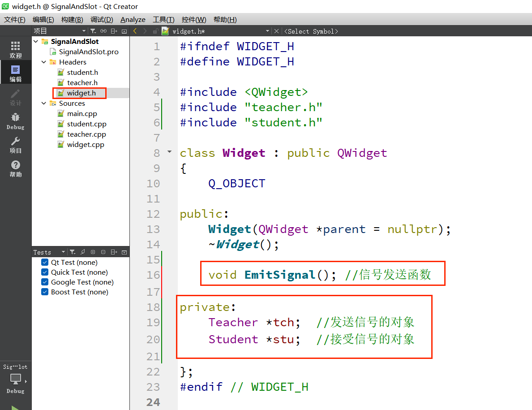The image size is (532, 410).
Task: Close the widget.h document
Action: coord(276,31)
